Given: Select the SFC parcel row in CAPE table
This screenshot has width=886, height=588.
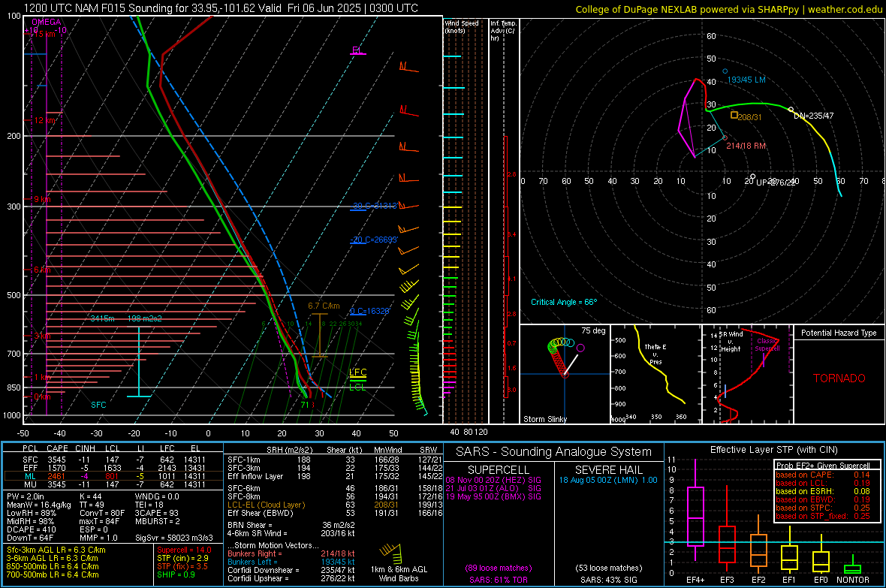Looking at the screenshot, I should coord(113,460).
